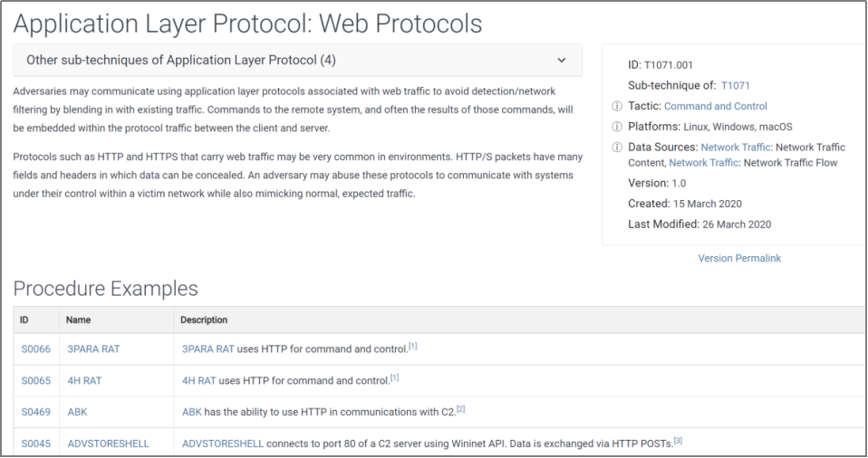Click citation [2] in ABK description
The image size is (868, 458).
[460, 409]
